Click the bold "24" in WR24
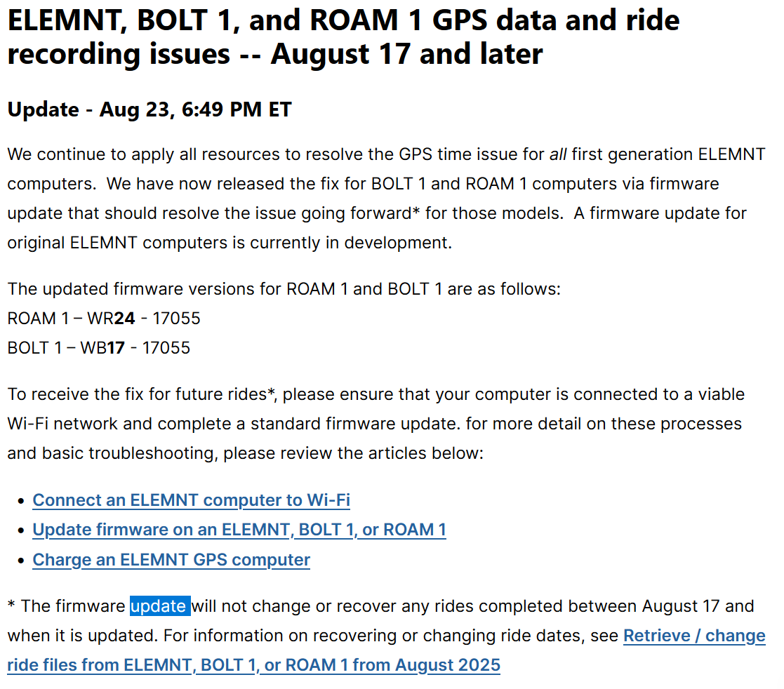This screenshot has width=784, height=689. (x=124, y=319)
